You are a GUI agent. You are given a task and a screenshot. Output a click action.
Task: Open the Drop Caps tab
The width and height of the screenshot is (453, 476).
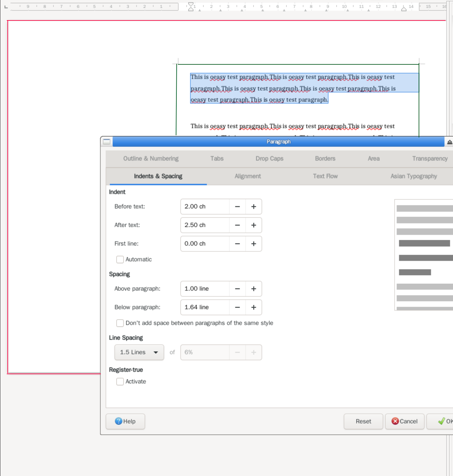(x=270, y=158)
